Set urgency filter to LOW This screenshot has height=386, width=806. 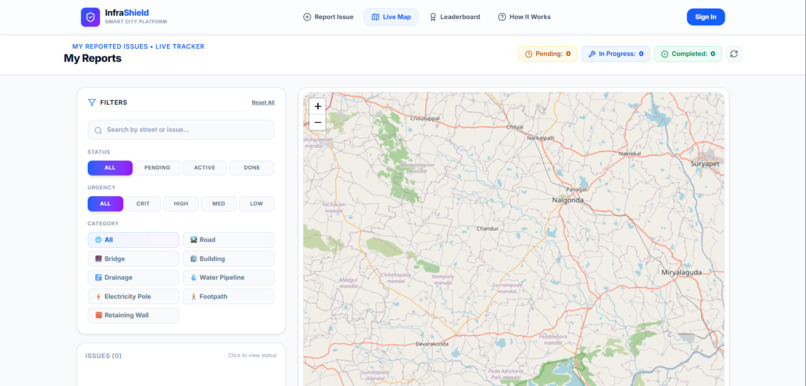pos(257,204)
